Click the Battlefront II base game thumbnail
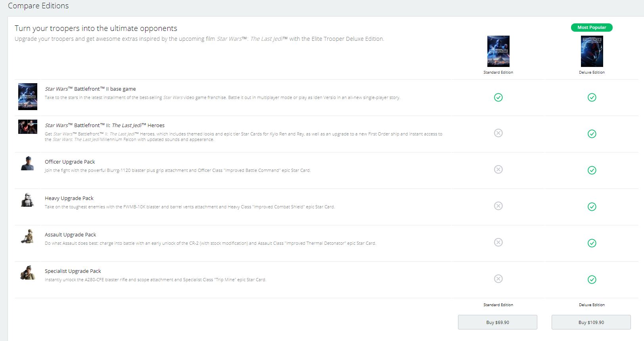 click(x=28, y=96)
